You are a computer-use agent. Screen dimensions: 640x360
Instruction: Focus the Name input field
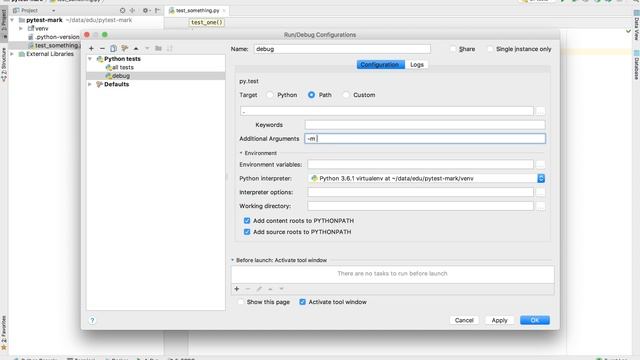tap(342, 49)
